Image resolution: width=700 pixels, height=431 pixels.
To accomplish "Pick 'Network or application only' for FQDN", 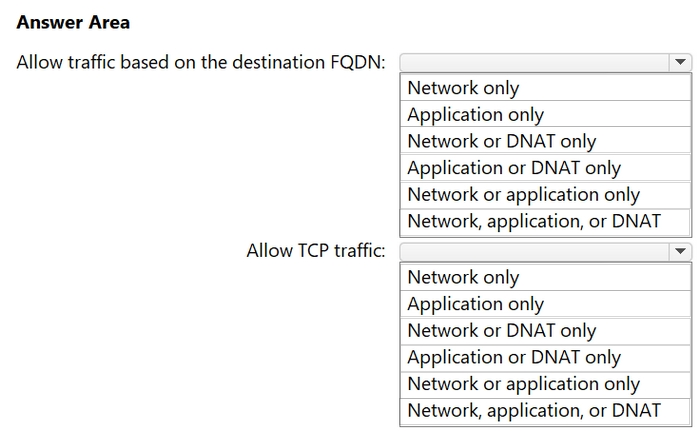I will point(546,195).
